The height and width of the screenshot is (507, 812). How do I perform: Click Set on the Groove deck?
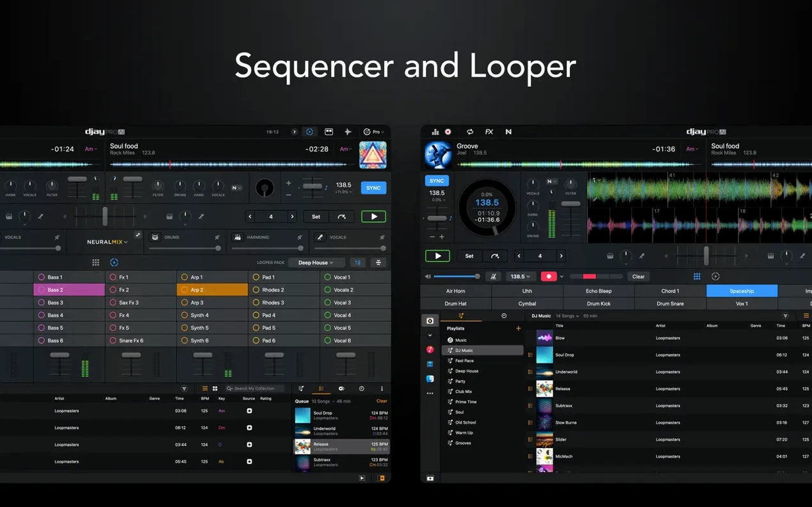469,256
